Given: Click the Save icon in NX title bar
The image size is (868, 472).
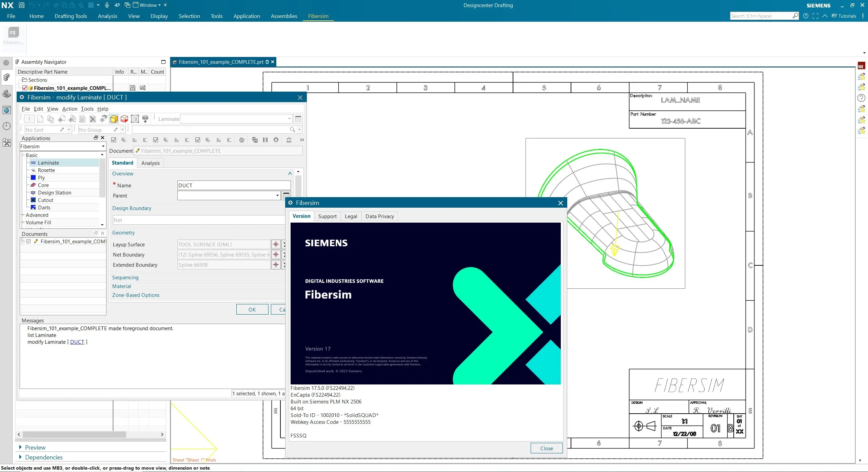Looking at the screenshot, I should click(x=21, y=5).
